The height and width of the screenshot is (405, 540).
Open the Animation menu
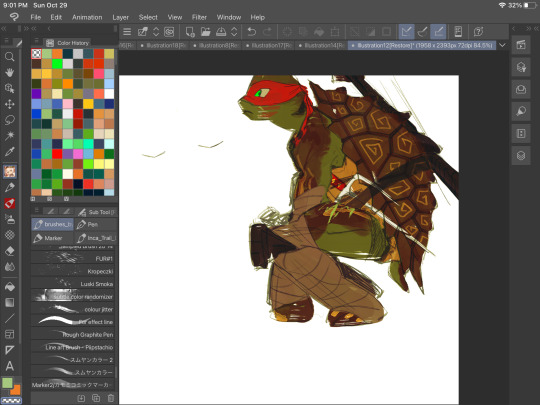point(87,17)
